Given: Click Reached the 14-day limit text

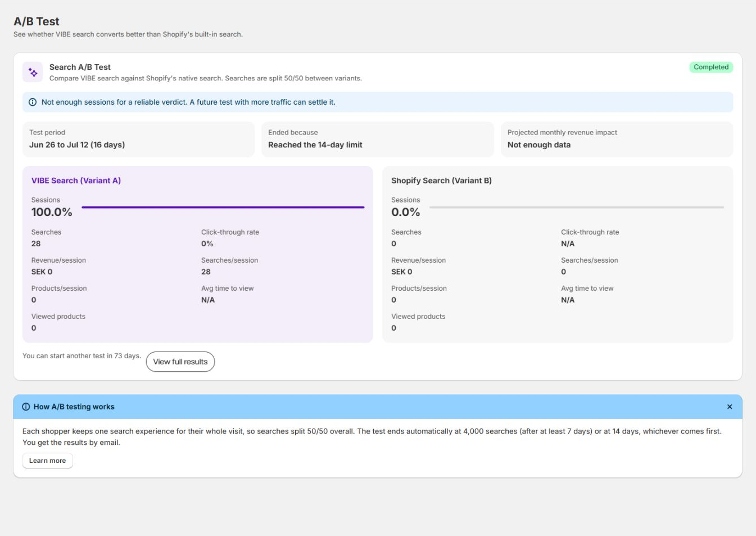Looking at the screenshot, I should [315, 145].
